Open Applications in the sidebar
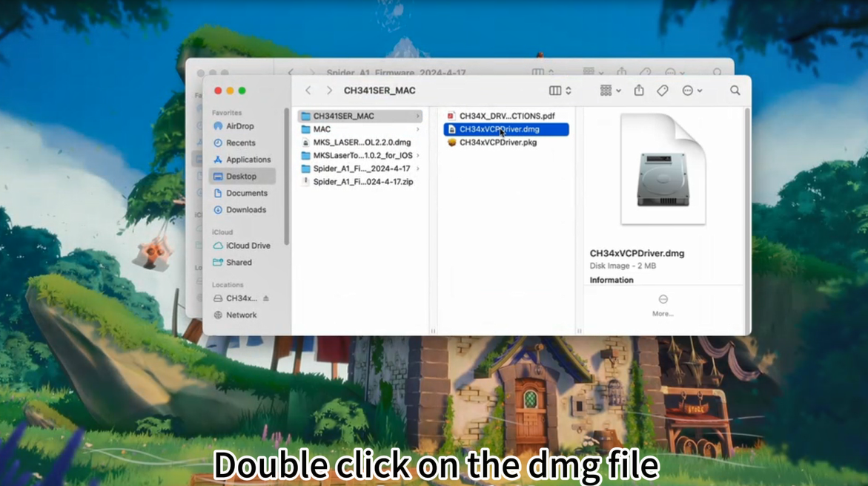 coord(242,160)
